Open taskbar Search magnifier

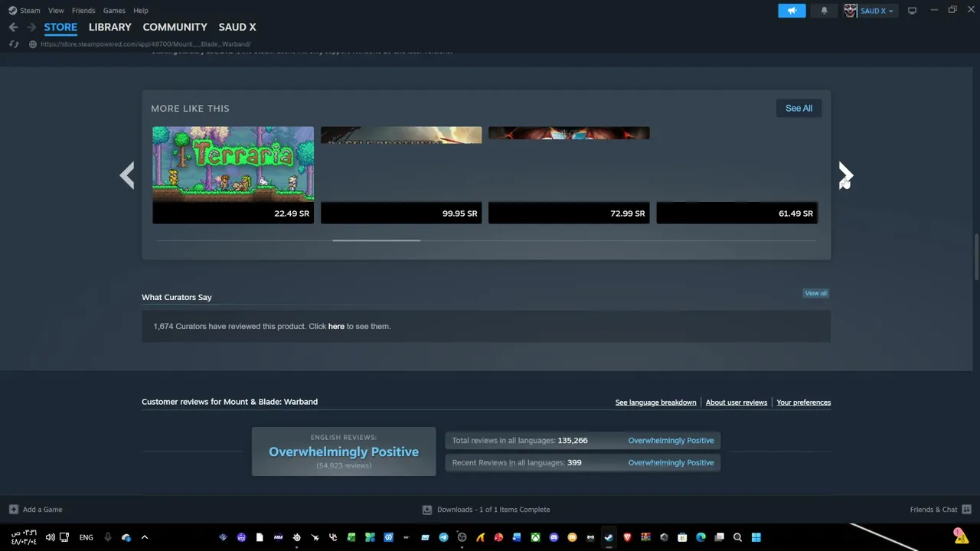[737, 537]
